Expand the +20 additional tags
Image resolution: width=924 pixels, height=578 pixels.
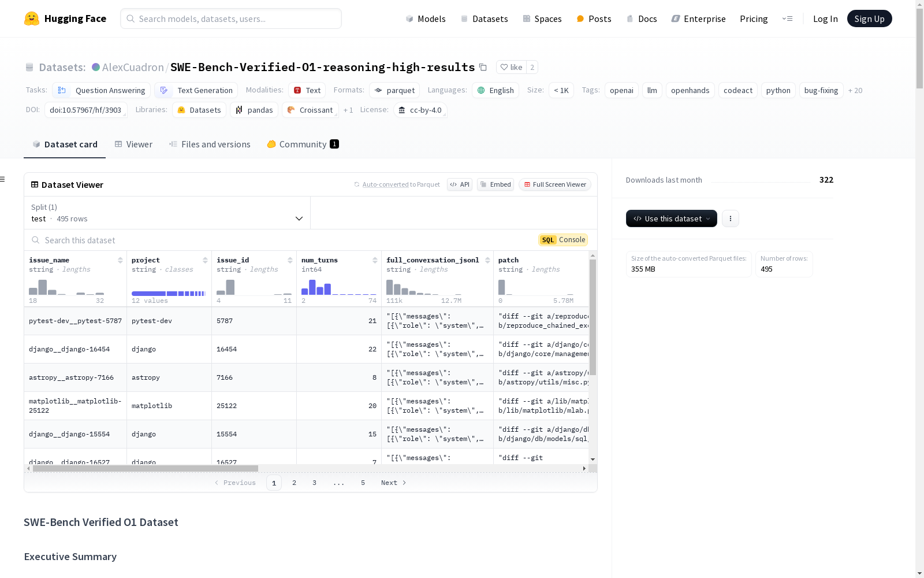[855, 90]
